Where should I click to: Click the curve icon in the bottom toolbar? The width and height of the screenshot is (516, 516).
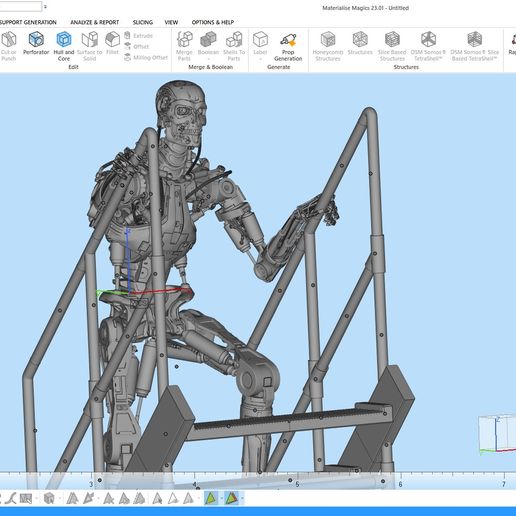coord(11,498)
